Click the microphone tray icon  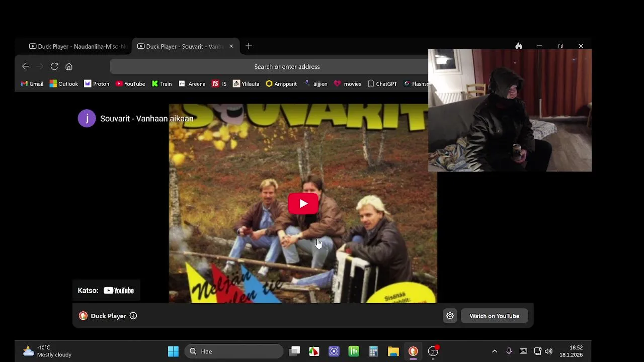click(509, 351)
